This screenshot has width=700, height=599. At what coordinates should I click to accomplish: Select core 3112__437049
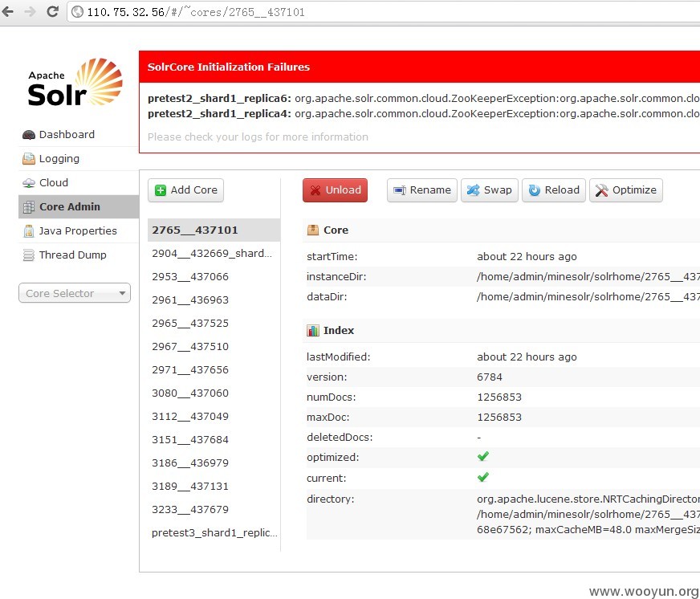click(214, 416)
